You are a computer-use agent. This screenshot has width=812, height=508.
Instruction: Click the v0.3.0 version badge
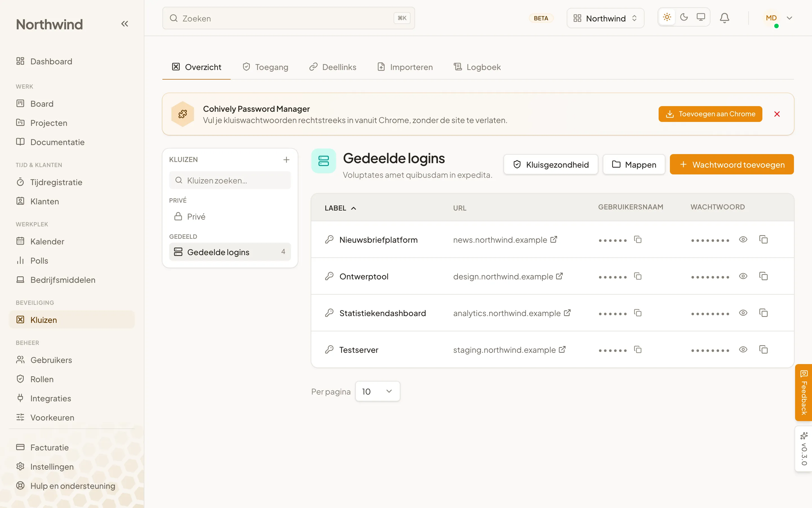(804, 449)
